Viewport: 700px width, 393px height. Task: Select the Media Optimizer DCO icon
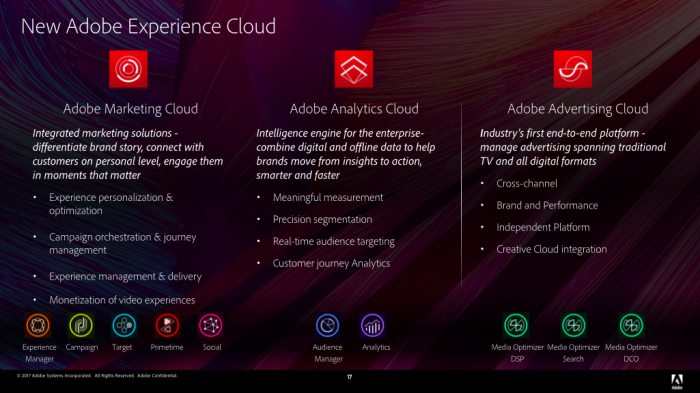coord(631,325)
